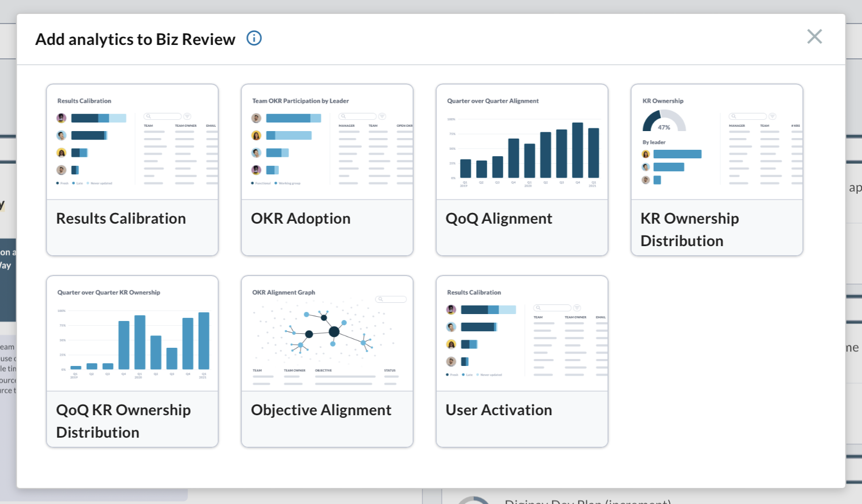Open the OKR Alignment Graph network preview
Screen dimensions: 862x504
[327, 334]
